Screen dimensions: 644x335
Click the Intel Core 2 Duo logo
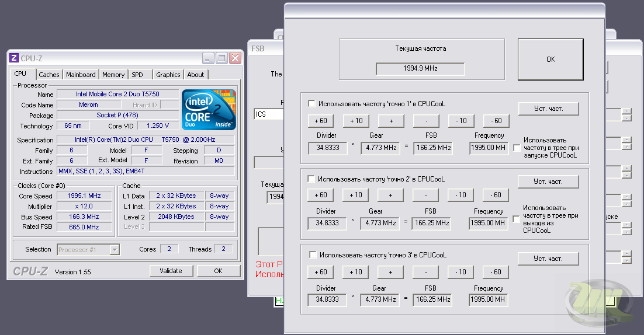pyautogui.click(x=209, y=110)
